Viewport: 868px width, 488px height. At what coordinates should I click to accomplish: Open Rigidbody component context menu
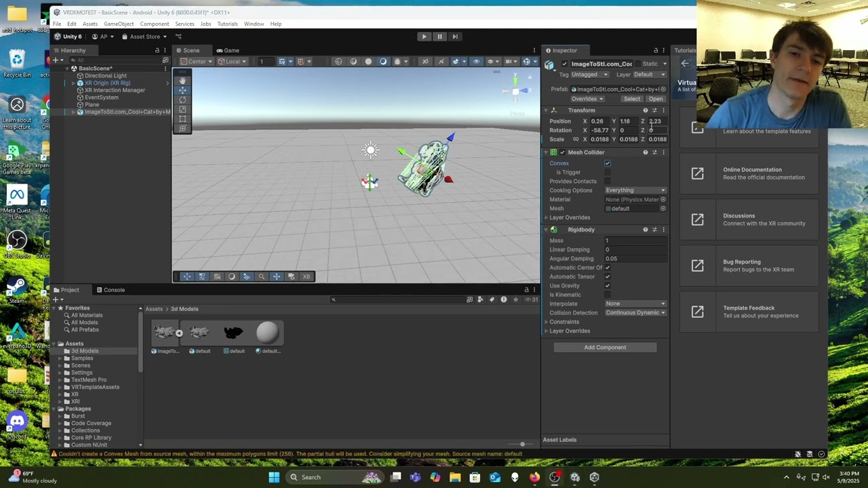point(663,230)
